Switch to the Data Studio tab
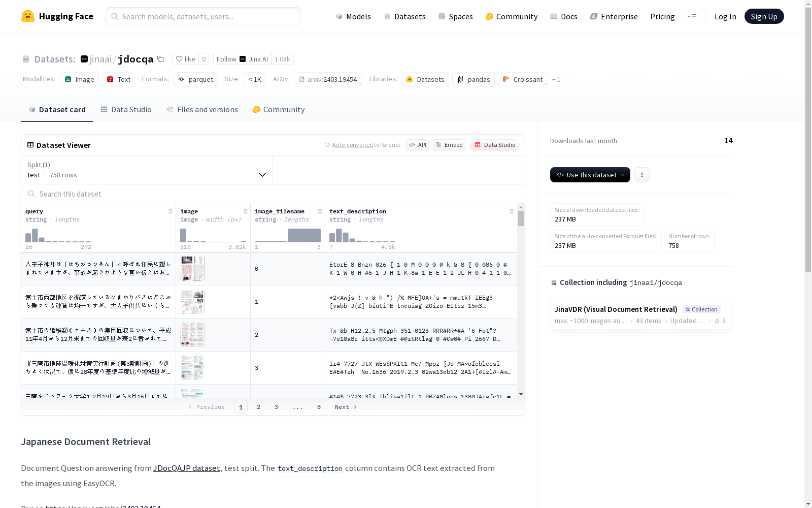This screenshot has width=812, height=508. (126, 110)
